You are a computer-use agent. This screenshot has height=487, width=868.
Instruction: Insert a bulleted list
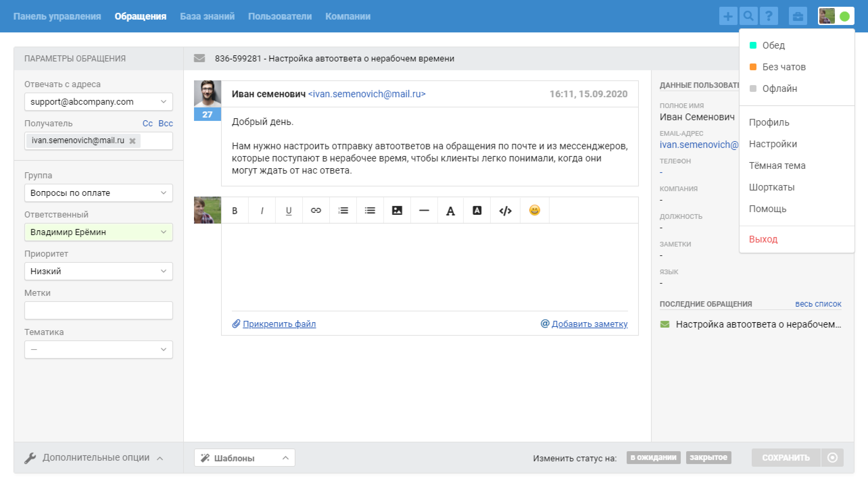370,210
